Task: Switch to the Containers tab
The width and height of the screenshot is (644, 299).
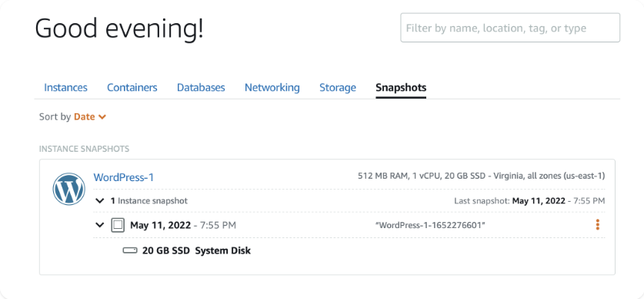Action: click(132, 88)
